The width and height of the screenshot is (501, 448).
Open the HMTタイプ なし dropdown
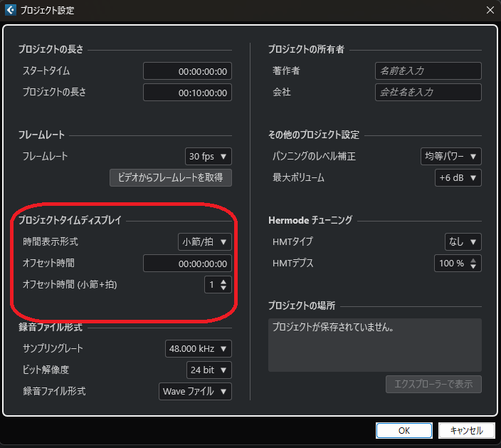click(463, 241)
